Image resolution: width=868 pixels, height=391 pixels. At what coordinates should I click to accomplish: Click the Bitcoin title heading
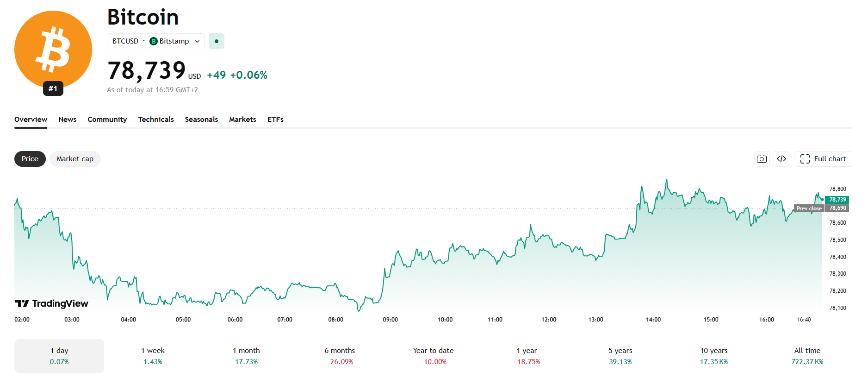pos(143,17)
